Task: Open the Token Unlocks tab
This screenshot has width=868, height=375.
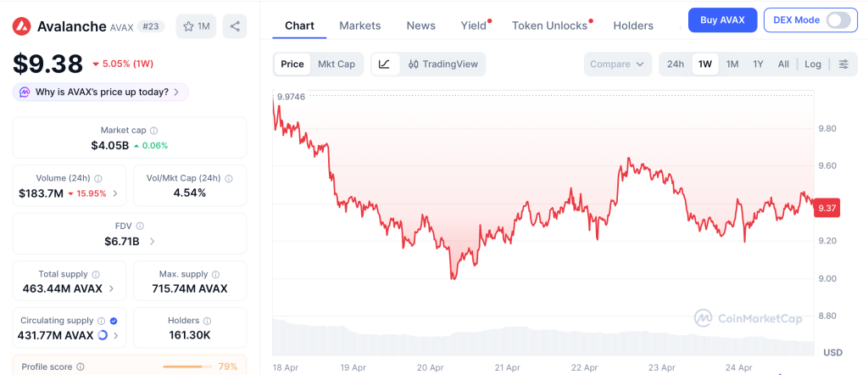Action: (x=549, y=25)
